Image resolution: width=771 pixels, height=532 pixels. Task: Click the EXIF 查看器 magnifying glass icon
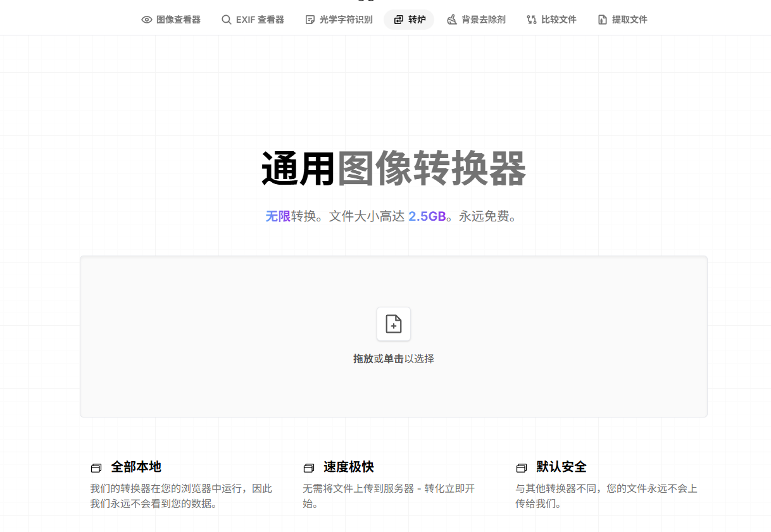tap(226, 20)
